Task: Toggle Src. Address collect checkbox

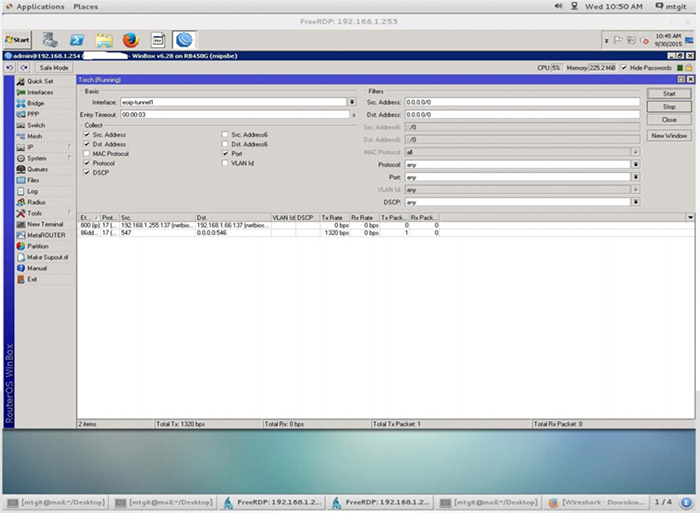Action: click(x=87, y=134)
